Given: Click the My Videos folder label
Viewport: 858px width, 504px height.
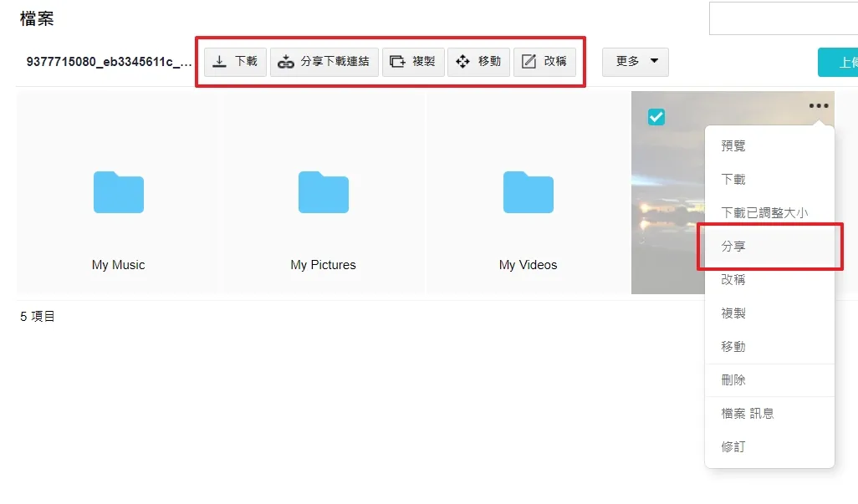Looking at the screenshot, I should tap(528, 265).
